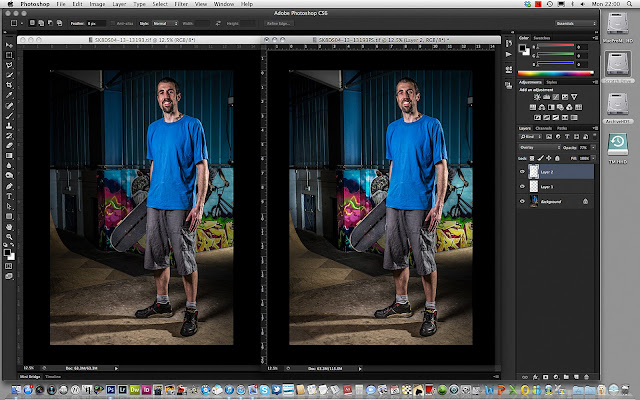This screenshot has width=640, height=400.
Task: Toggle the Anti-alias checkbox
Action: (113, 24)
